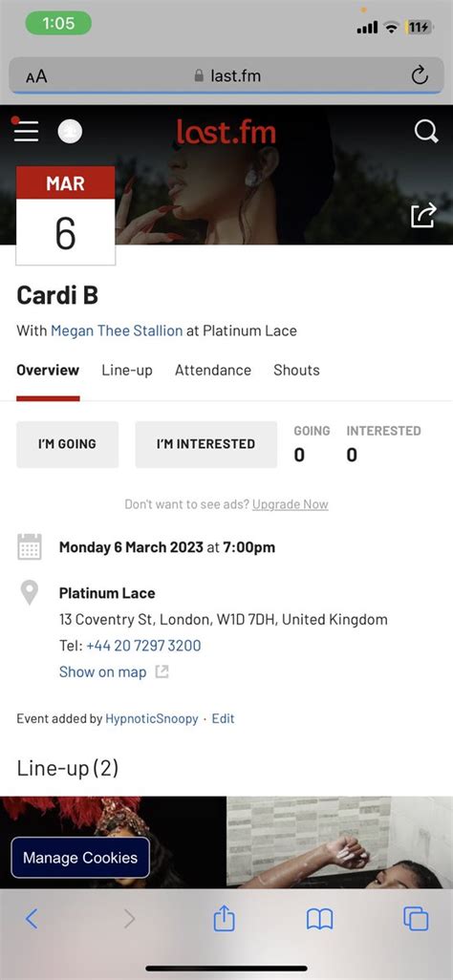Tap the venue phone number link

point(143,646)
